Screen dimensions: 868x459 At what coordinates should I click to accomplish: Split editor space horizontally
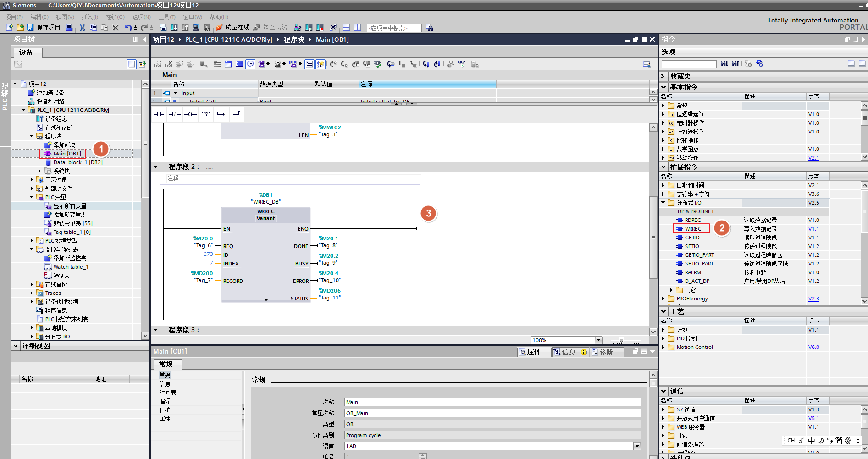click(x=346, y=28)
